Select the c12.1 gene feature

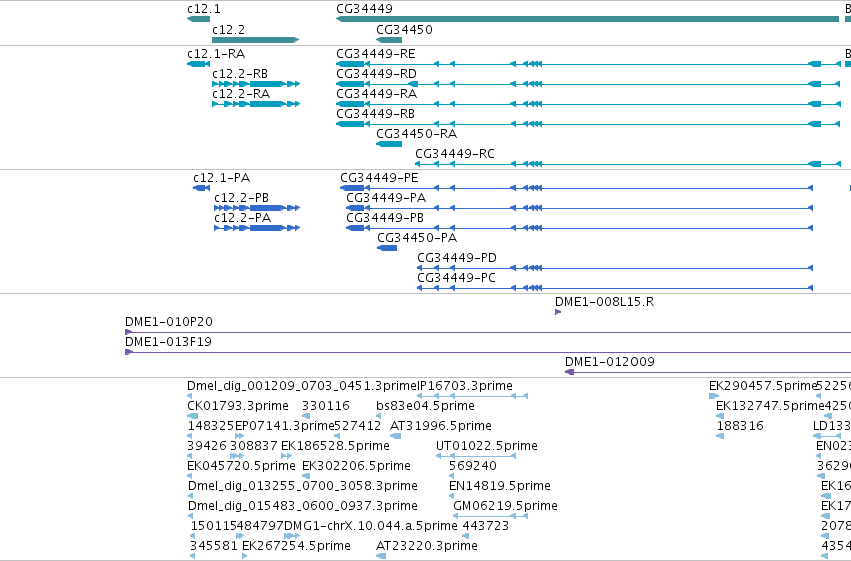click(x=199, y=19)
